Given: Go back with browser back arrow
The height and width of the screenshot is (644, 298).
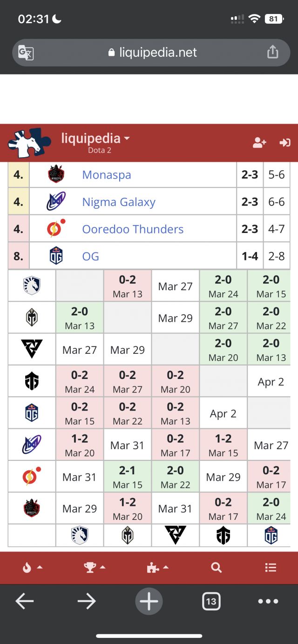Looking at the screenshot, I should 24,602.
